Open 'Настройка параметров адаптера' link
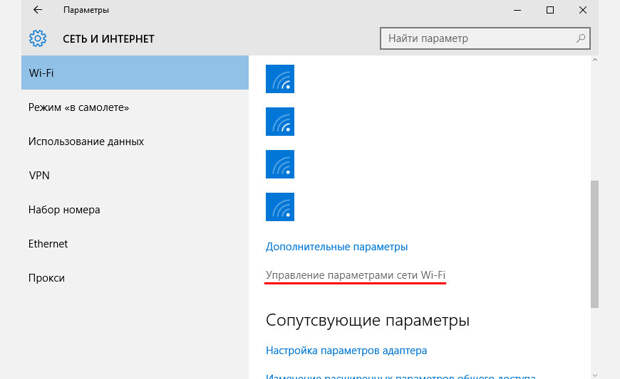 point(346,351)
